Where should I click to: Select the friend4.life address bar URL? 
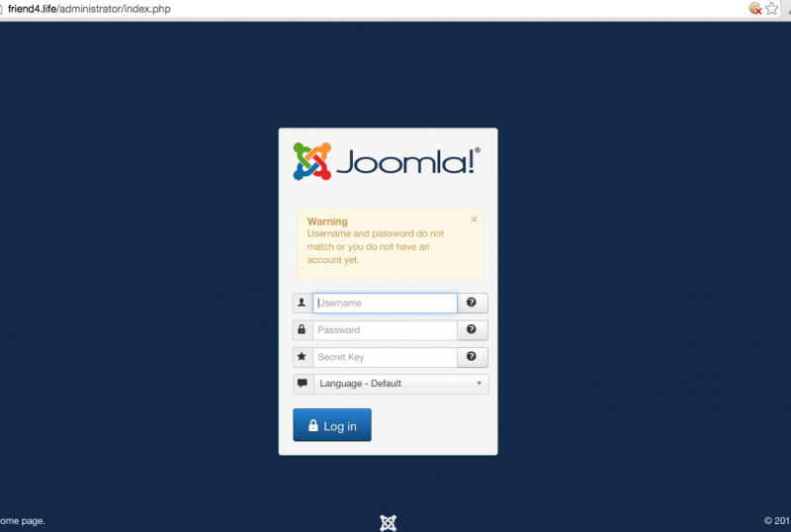[x=89, y=9]
